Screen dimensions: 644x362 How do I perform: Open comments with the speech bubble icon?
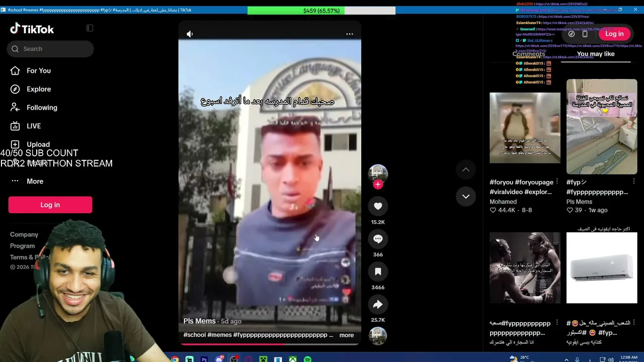tap(378, 239)
